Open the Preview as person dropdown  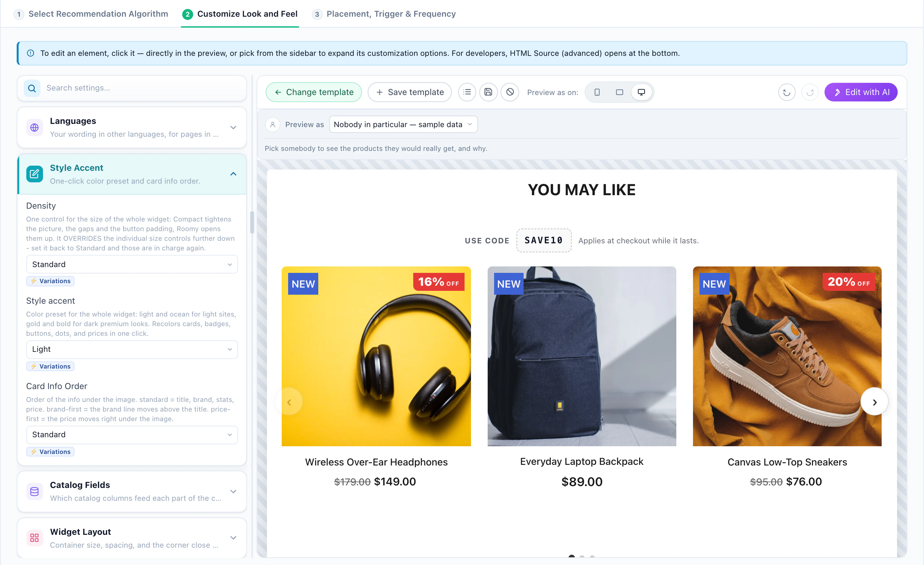(x=403, y=124)
